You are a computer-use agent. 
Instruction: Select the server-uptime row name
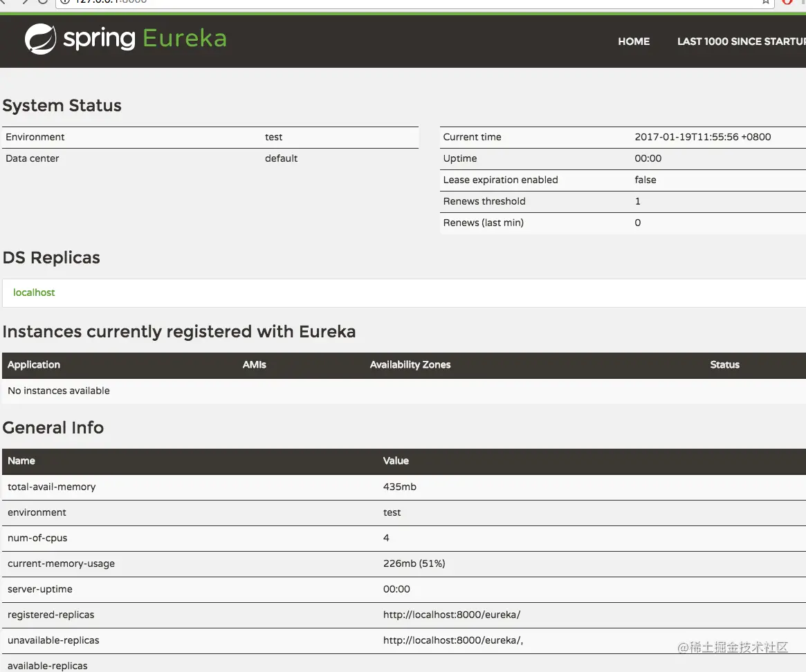point(39,589)
